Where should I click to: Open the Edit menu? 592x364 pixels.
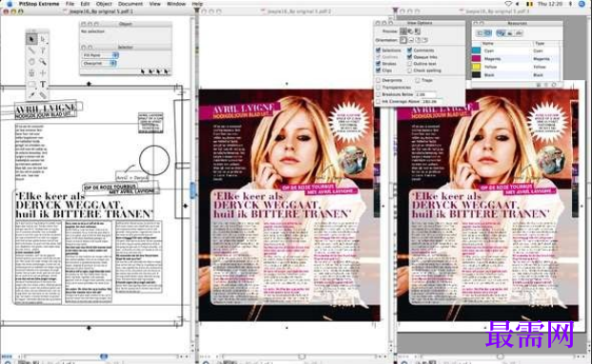pyautogui.click(x=85, y=4)
